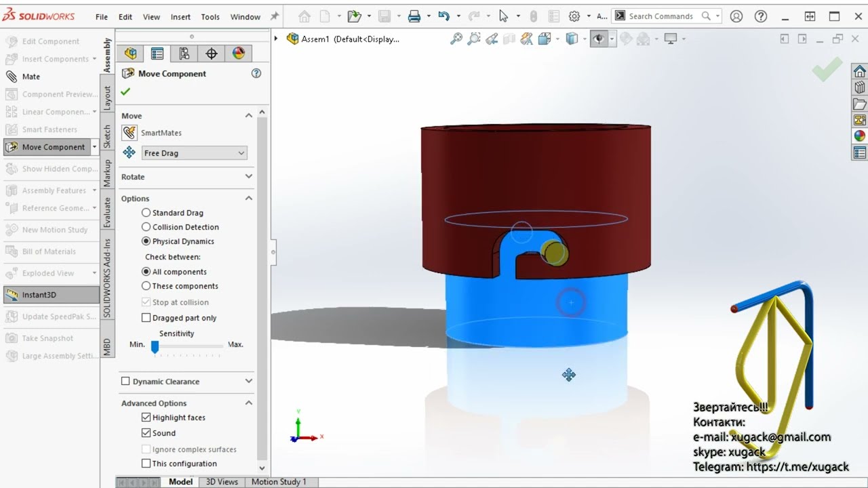Uncheck the Highlight faces checkbox
The image size is (868, 488).
[x=146, y=418]
